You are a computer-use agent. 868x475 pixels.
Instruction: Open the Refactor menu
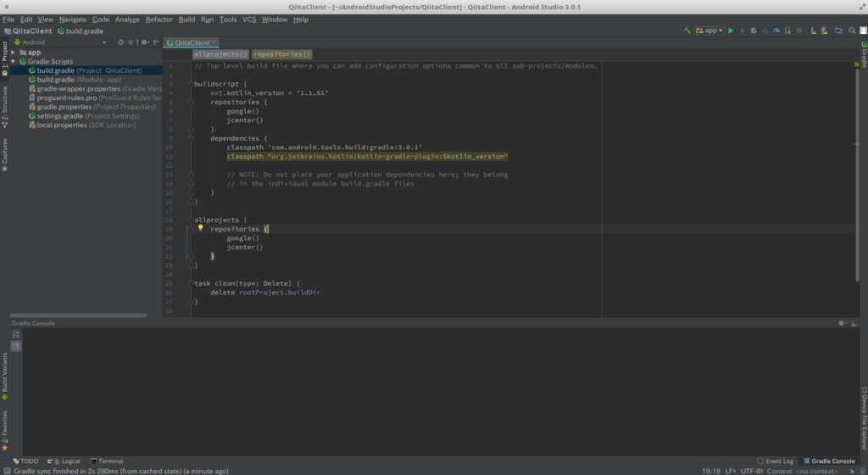[x=159, y=20]
